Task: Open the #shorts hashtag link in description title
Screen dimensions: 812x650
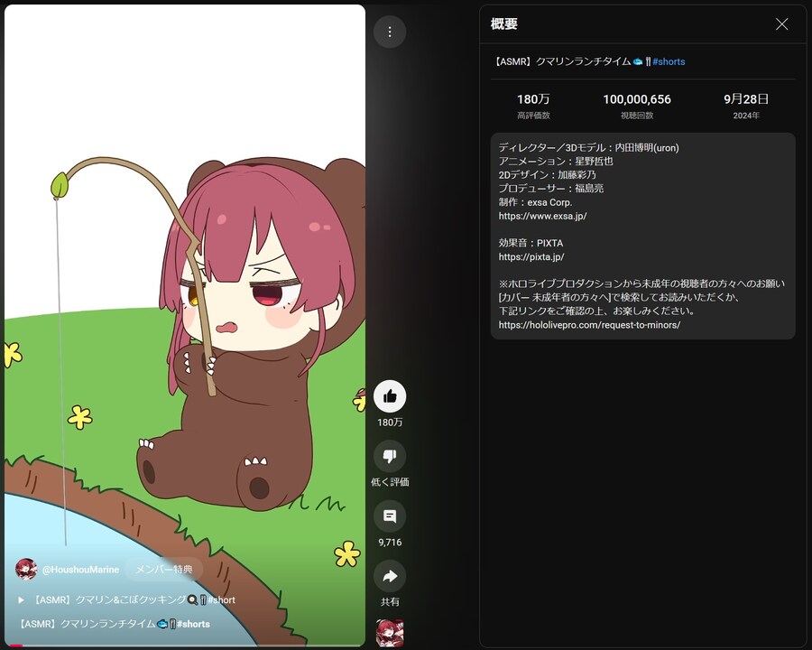Action: (669, 61)
